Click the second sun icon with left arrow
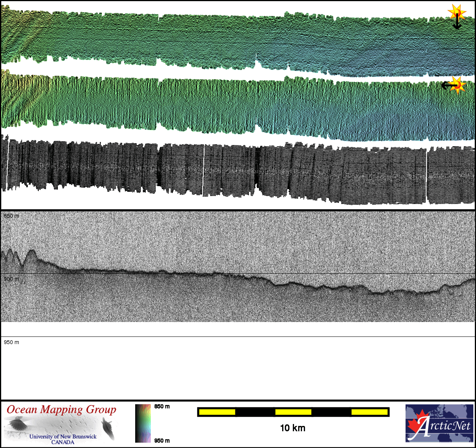 coord(457,85)
